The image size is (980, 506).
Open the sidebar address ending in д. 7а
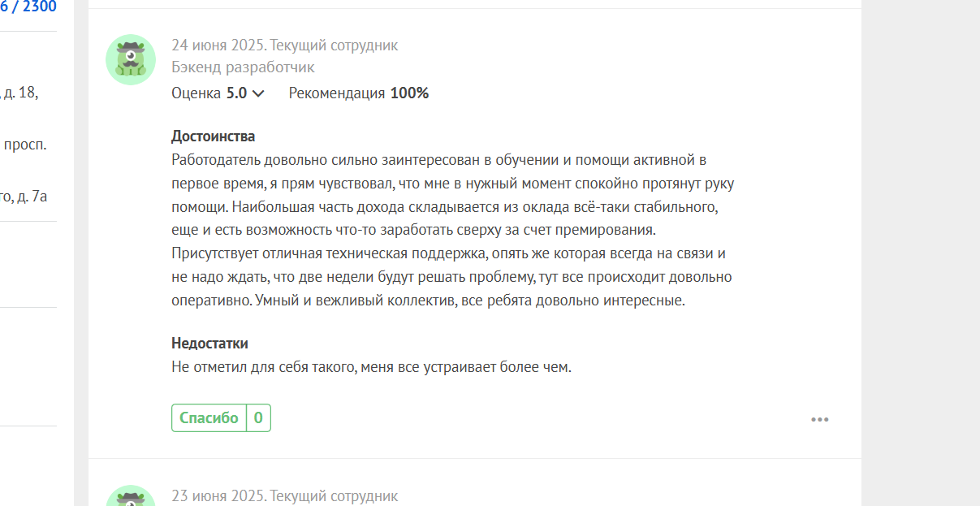[x=24, y=196]
